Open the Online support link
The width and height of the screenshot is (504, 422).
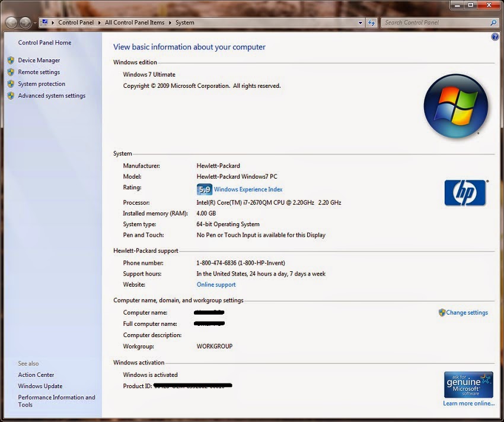[215, 284]
